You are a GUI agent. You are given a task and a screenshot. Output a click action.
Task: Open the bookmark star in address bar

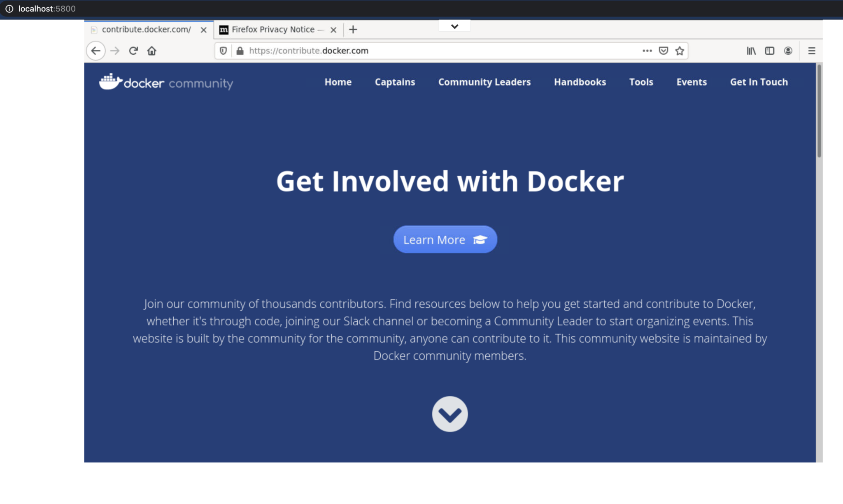[679, 51]
